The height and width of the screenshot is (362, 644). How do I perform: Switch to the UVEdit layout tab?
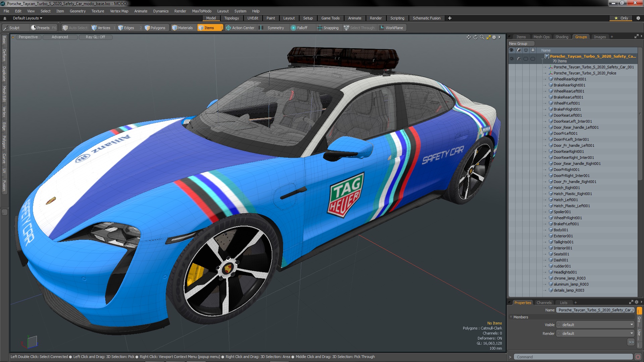pyautogui.click(x=253, y=18)
